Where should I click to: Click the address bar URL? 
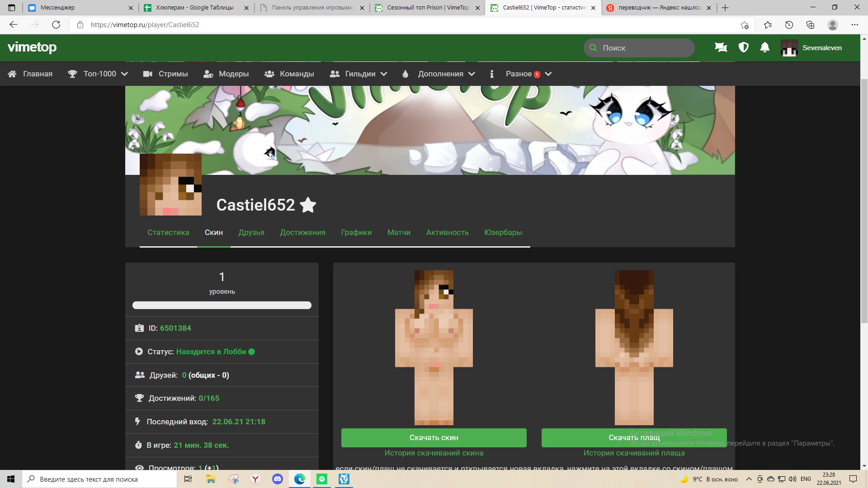[x=145, y=25]
